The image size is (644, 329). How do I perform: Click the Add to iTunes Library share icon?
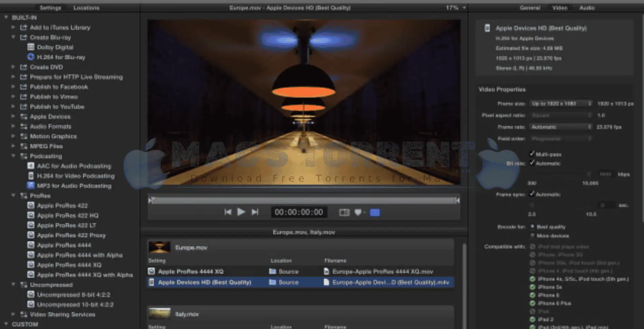tap(23, 27)
